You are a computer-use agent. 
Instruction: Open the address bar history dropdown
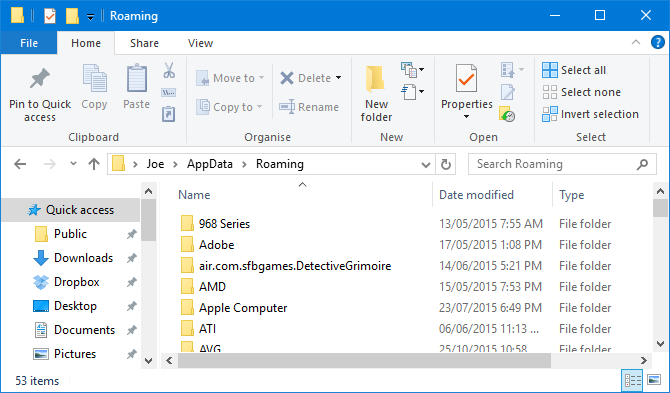coord(426,164)
